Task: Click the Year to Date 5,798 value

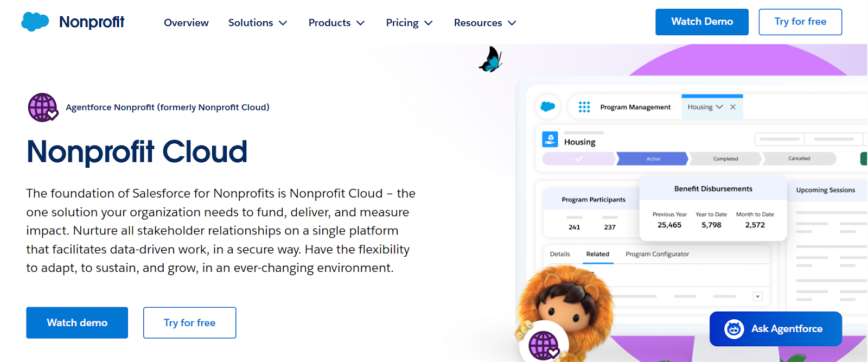Action: point(711,225)
